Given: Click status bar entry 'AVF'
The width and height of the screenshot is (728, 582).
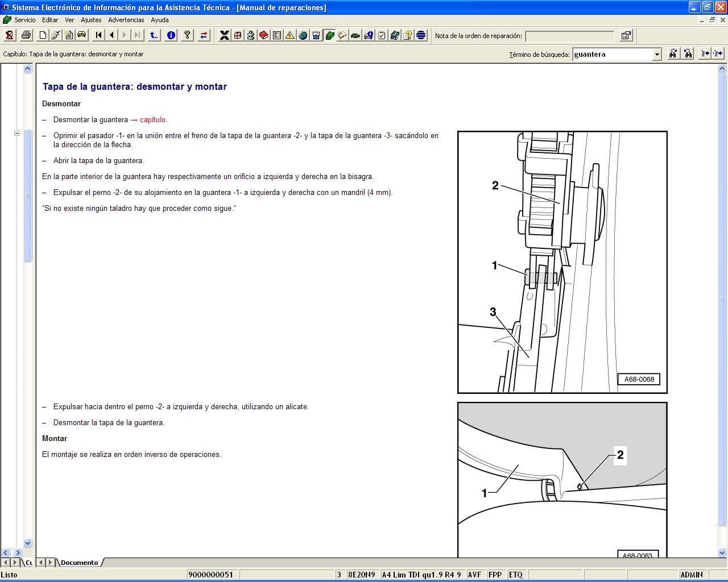Looking at the screenshot, I should 474,575.
